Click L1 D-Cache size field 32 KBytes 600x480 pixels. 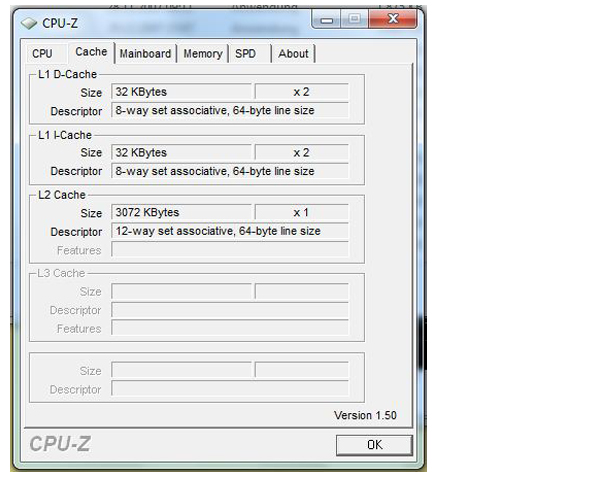click(181, 92)
